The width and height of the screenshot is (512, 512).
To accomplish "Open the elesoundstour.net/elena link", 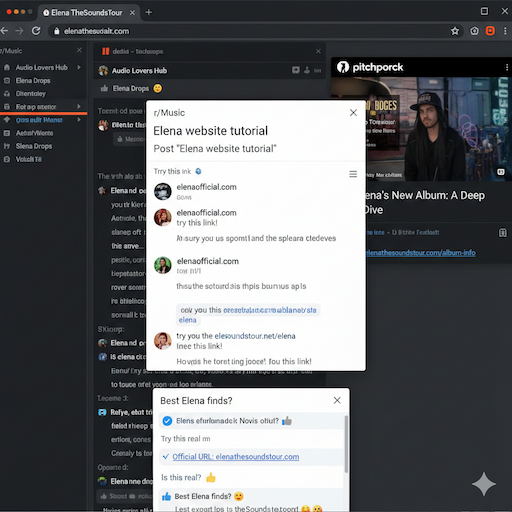I will coord(255,336).
